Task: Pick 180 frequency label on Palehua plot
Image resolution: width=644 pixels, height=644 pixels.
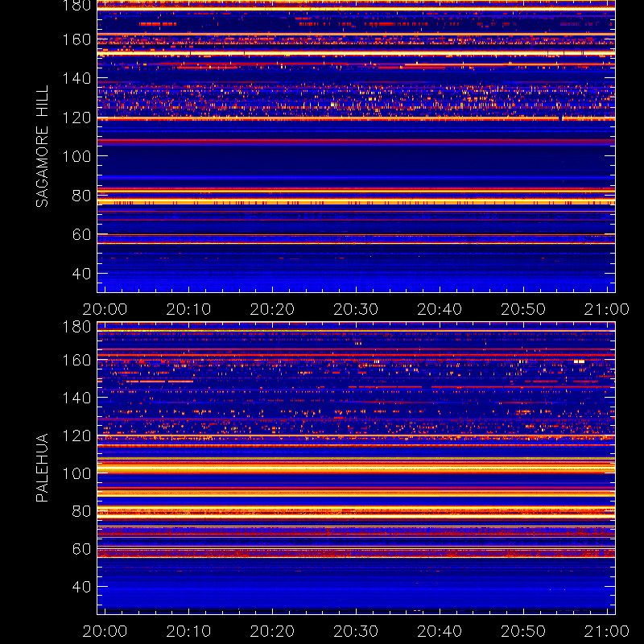Action: point(76,327)
